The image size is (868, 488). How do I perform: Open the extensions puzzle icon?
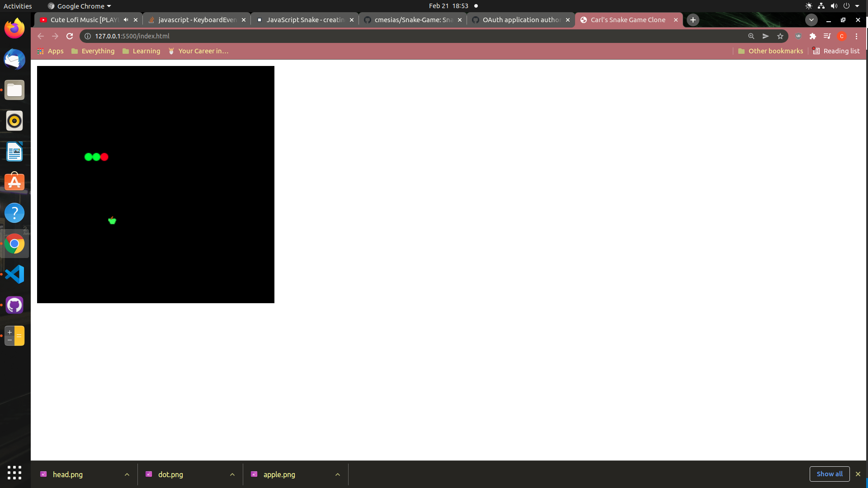(813, 36)
